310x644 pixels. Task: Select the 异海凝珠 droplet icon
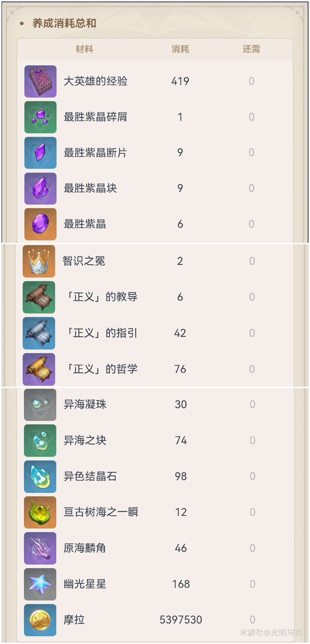coord(40,405)
